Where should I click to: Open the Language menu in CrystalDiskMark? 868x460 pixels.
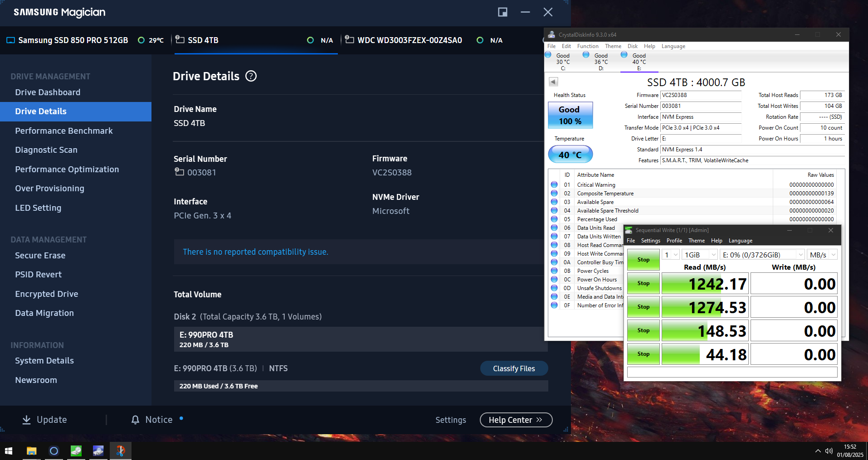click(x=741, y=241)
